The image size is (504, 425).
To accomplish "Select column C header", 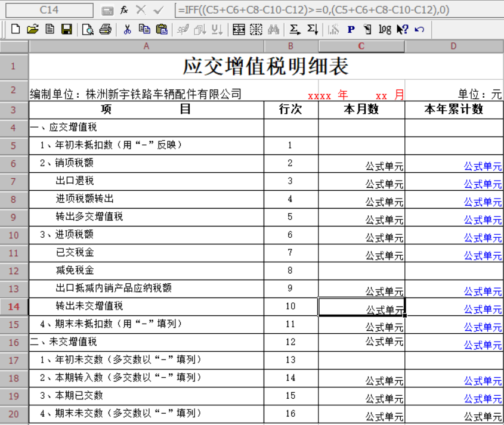I will 361,46.
